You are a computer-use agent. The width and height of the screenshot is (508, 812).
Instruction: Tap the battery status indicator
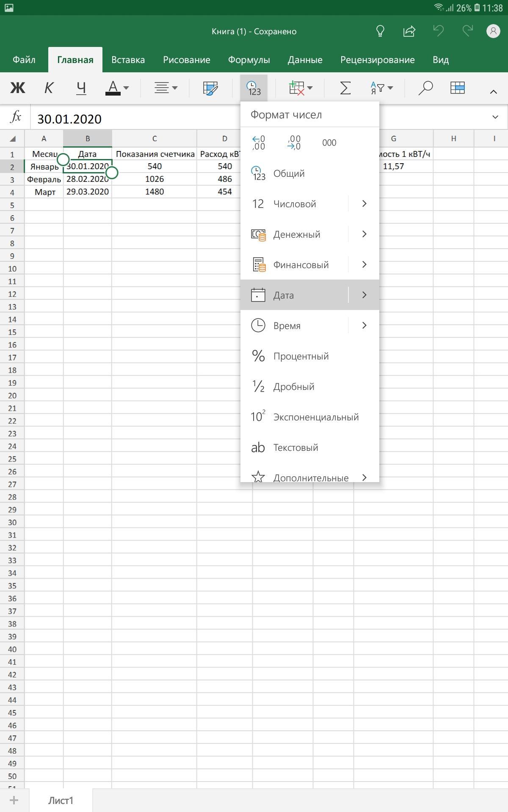[x=477, y=8]
